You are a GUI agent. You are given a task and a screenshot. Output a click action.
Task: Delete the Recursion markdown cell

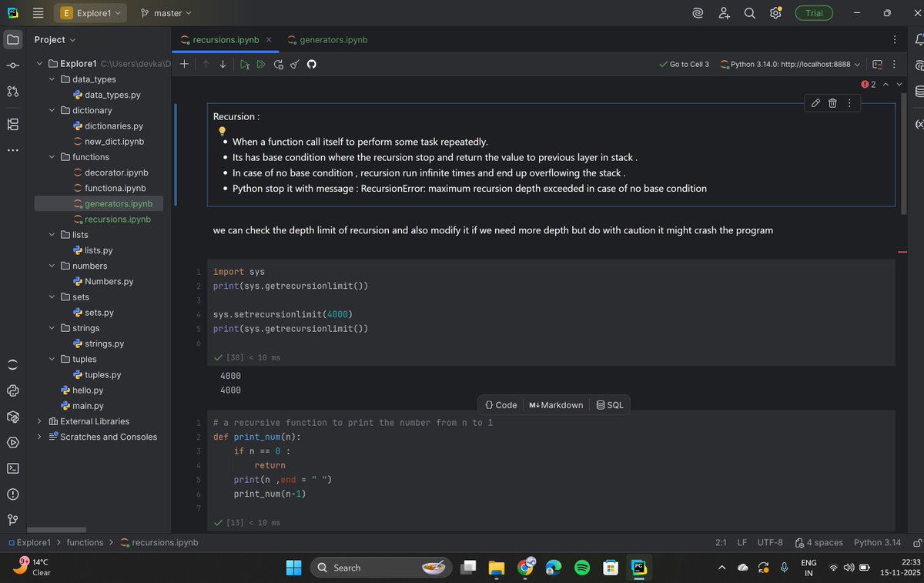pos(832,103)
